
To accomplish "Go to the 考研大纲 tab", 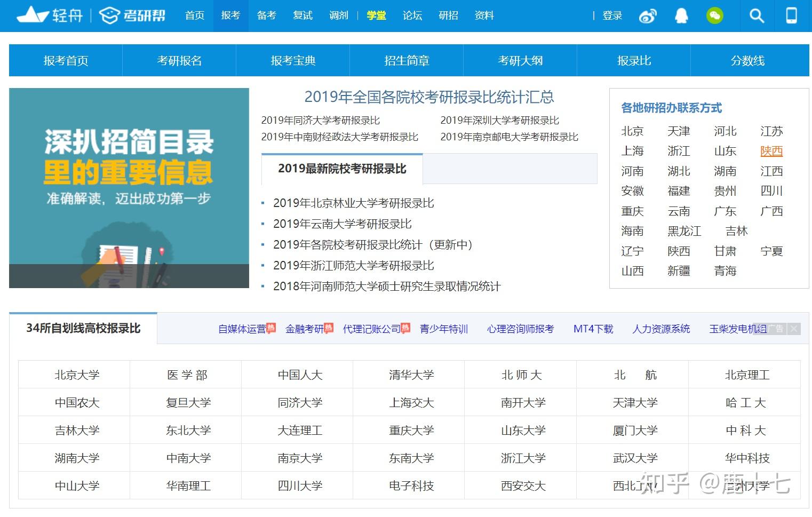I will (x=520, y=60).
